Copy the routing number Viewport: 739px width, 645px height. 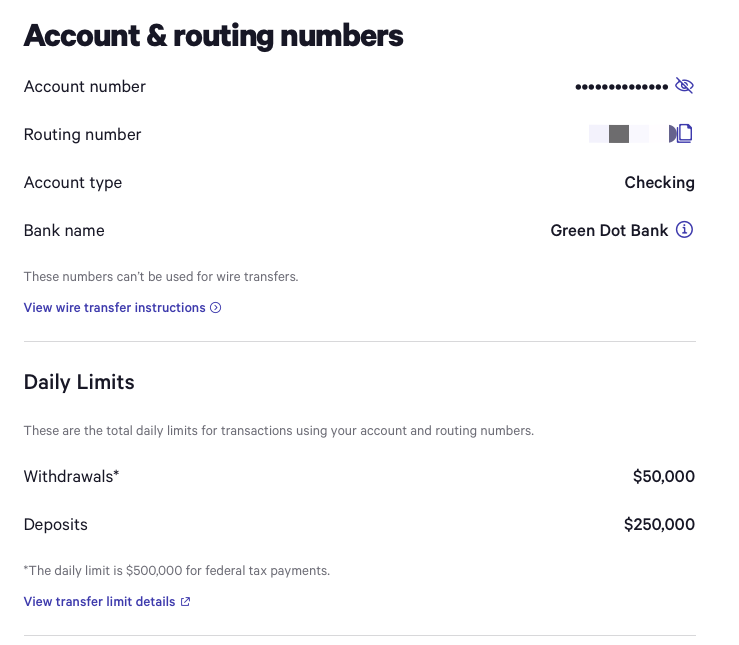click(682, 134)
